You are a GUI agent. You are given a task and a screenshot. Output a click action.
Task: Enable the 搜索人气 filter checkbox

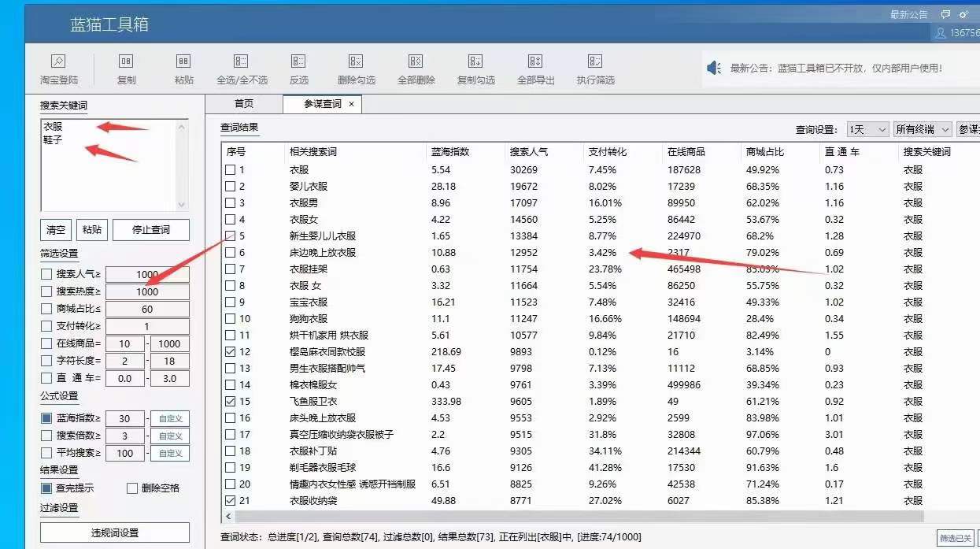tap(46, 274)
